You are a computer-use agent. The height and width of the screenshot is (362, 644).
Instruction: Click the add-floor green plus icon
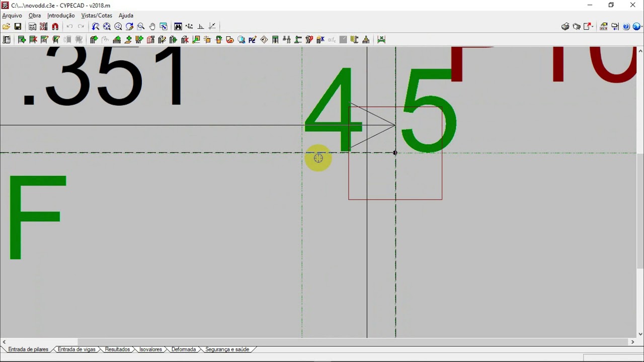[x=22, y=40]
